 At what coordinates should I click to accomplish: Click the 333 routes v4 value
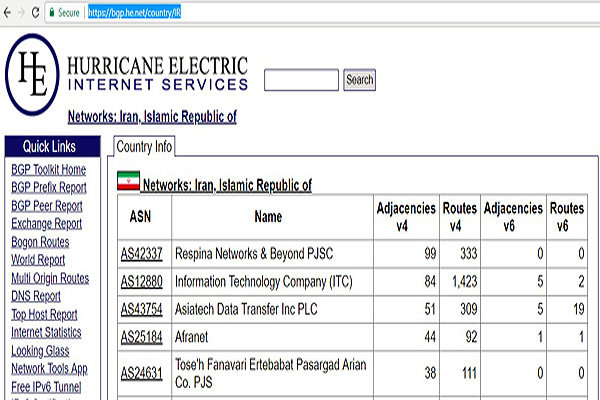pyautogui.click(x=468, y=254)
